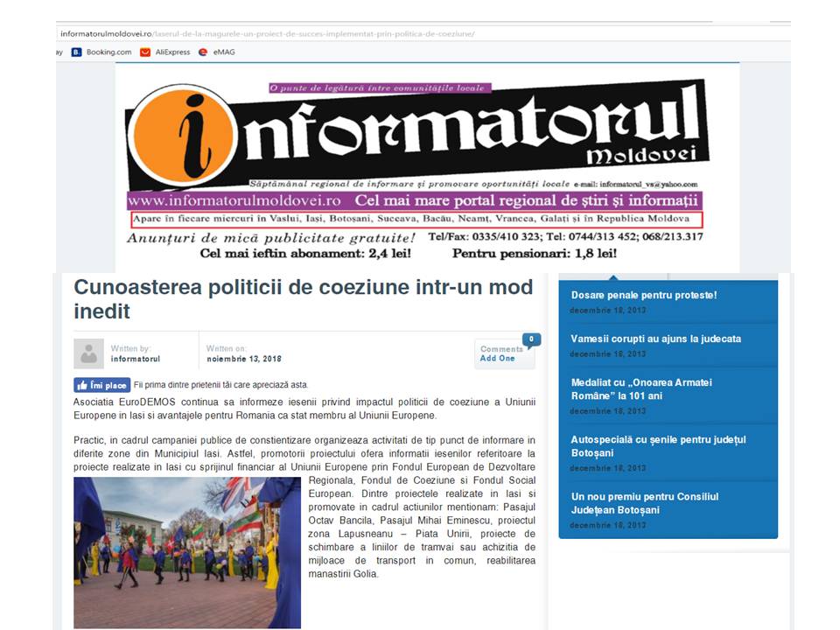Click the date noiembrie 13, 2018
Viewport: 840px width, 630px height.
244,359
